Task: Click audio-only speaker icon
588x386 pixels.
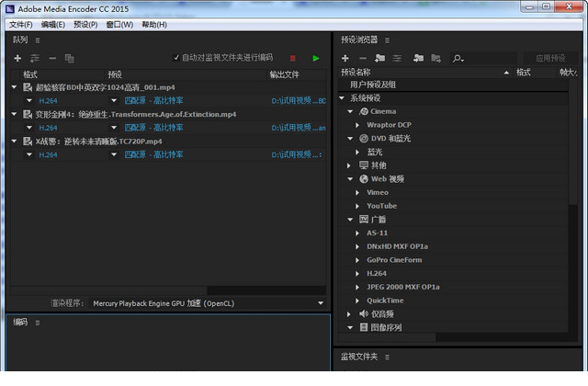Action: pos(364,313)
